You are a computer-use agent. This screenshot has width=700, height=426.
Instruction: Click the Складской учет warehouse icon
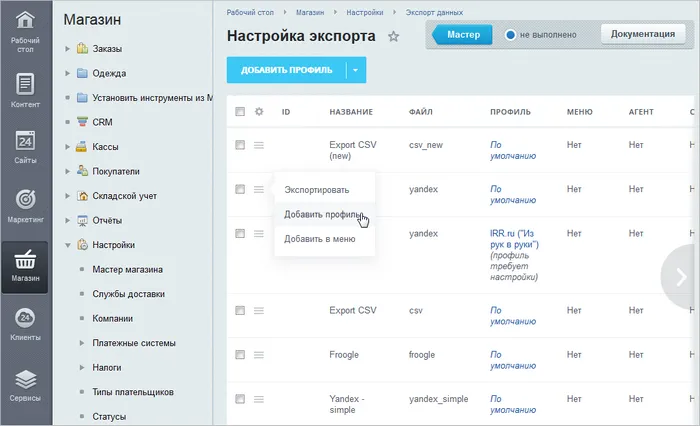point(82,196)
